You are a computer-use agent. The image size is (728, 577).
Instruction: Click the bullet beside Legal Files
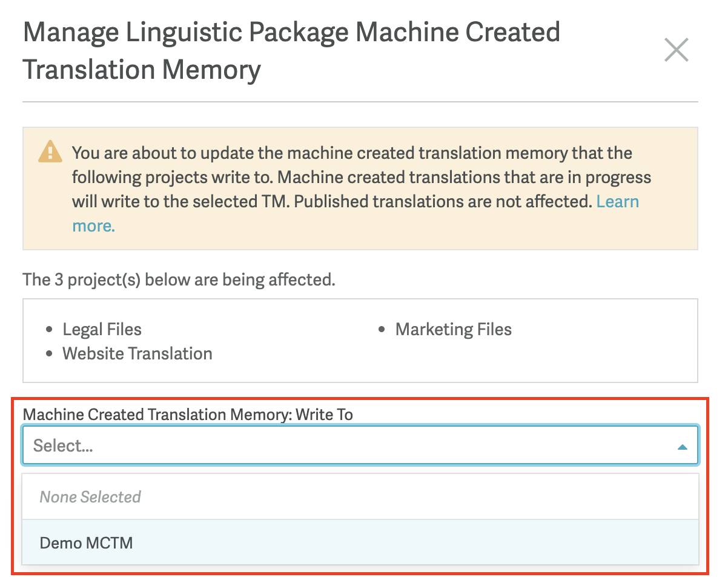point(50,330)
